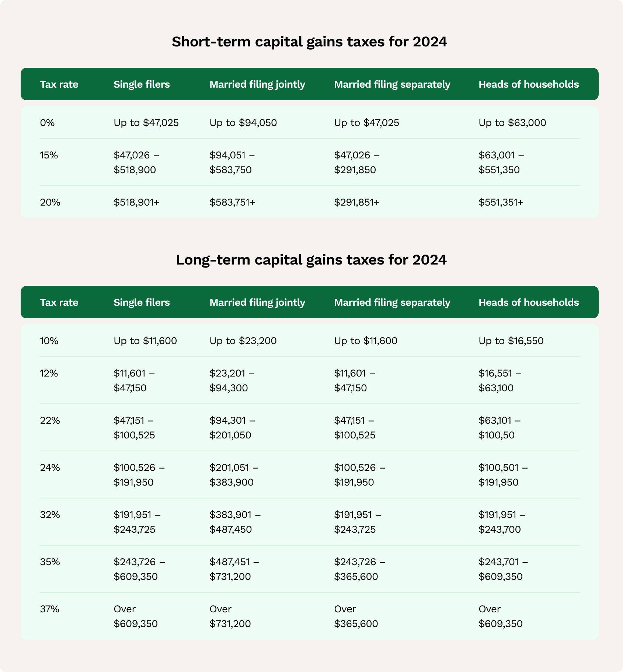Select the Up to $94,050 cell
Screen dimensions: 623x672
click(x=243, y=123)
